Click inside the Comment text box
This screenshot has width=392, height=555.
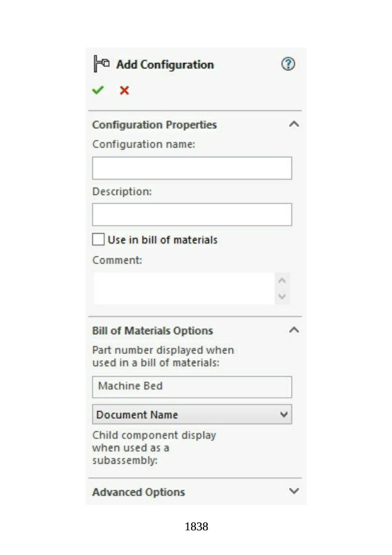coord(185,289)
